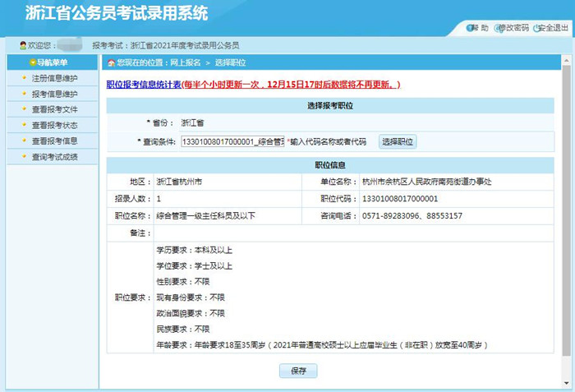Select position code 13301008017000001 value

click(400, 199)
